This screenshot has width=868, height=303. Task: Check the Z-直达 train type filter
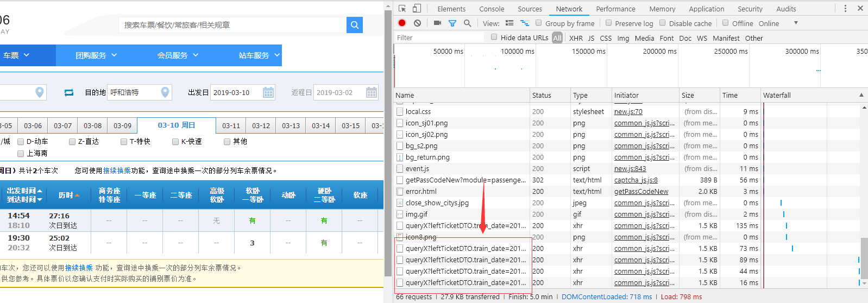(72, 142)
